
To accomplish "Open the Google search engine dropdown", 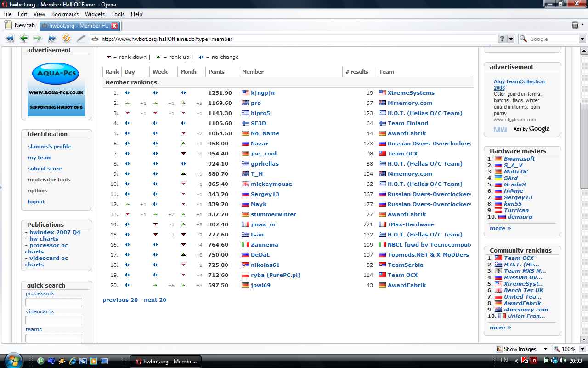I will [582, 39].
